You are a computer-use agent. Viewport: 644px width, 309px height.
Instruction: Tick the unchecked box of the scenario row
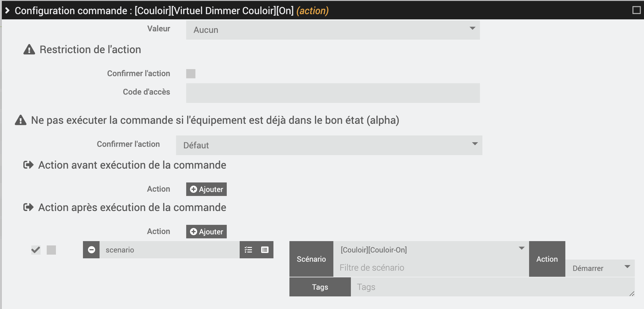(51, 250)
